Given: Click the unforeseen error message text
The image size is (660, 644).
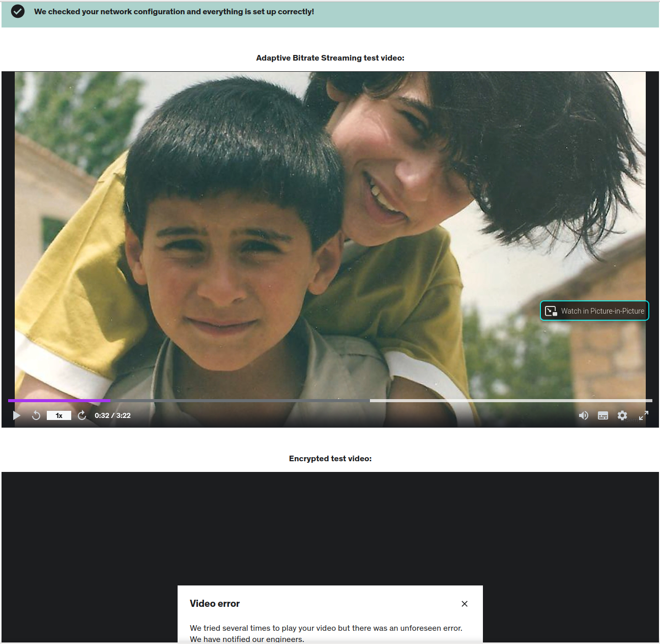Looking at the screenshot, I should click(326, 633).
